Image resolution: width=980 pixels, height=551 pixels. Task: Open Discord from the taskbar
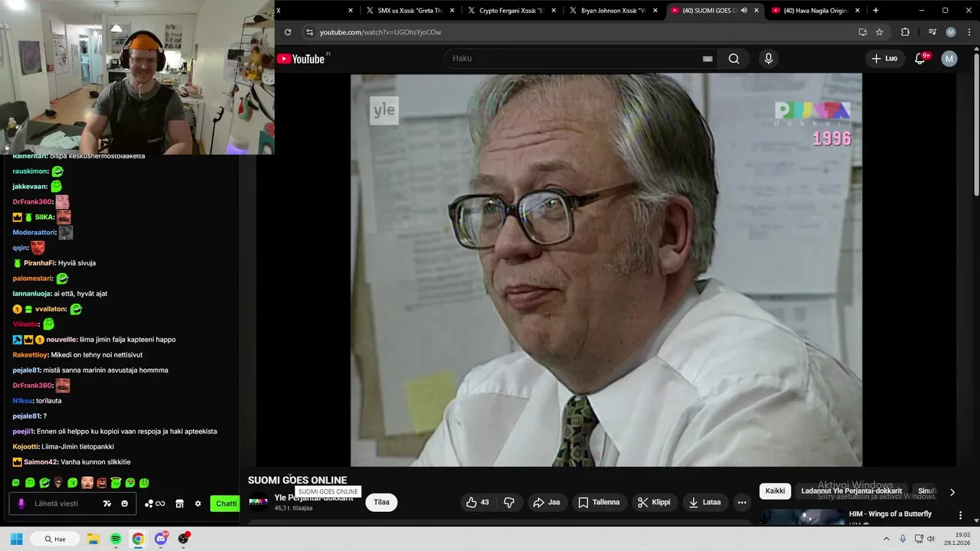tap(161, 539)
